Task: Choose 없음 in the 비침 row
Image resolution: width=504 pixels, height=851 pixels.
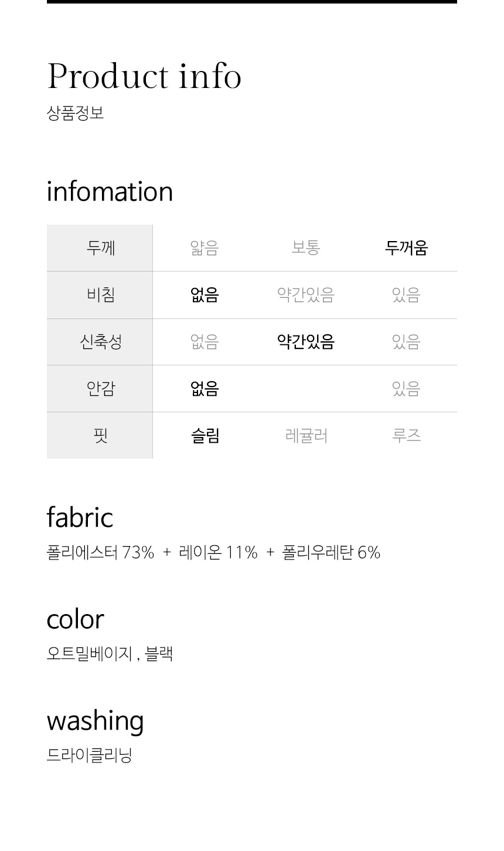Action: tap(205, 294)
